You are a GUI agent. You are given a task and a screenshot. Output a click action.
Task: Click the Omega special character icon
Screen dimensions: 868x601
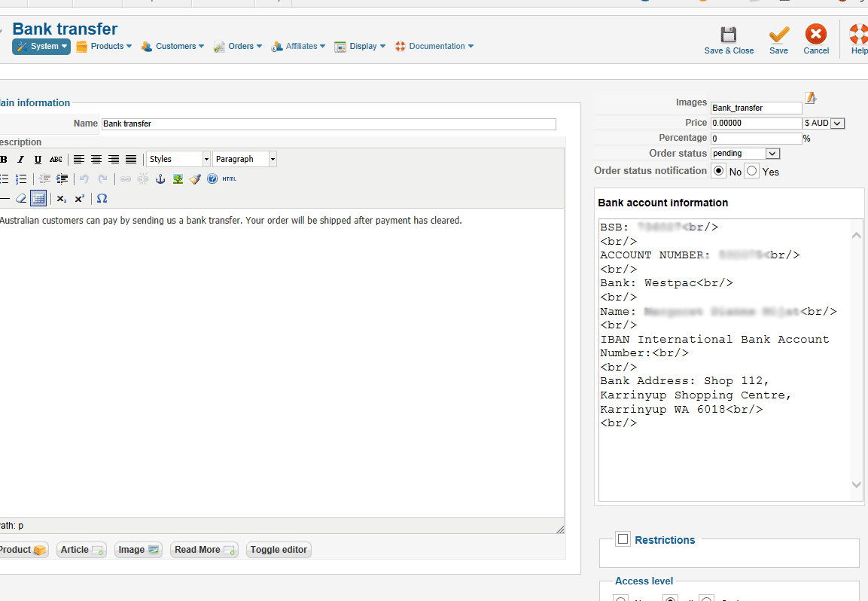102,199
